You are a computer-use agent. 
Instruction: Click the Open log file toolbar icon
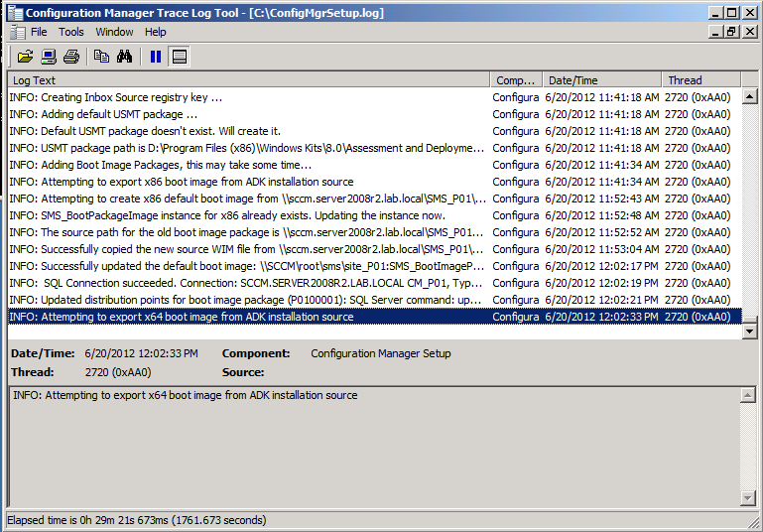click(26, 57)
